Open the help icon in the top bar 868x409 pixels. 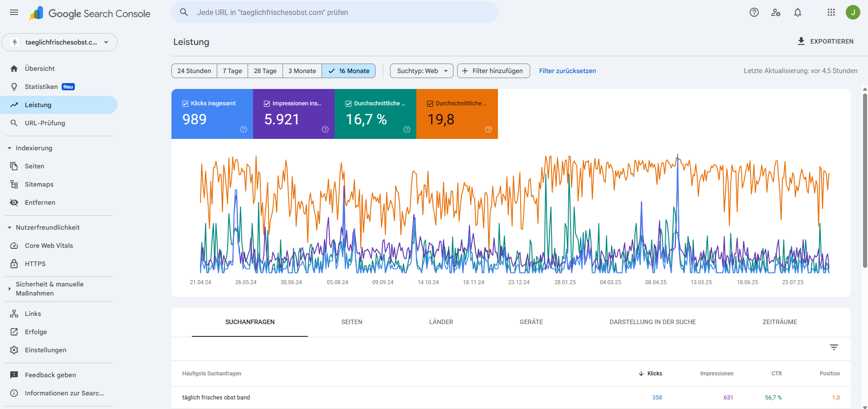(x=754, y=12)
